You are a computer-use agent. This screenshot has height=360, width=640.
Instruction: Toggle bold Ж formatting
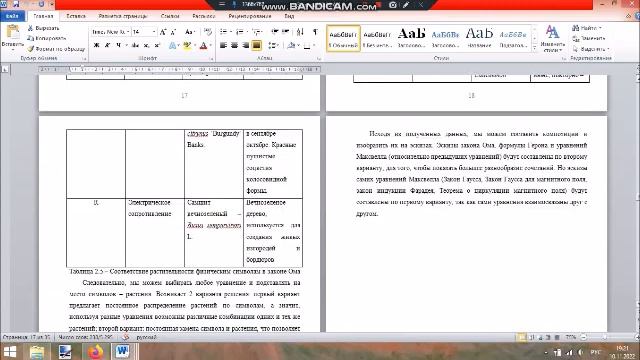click(97, 45)
